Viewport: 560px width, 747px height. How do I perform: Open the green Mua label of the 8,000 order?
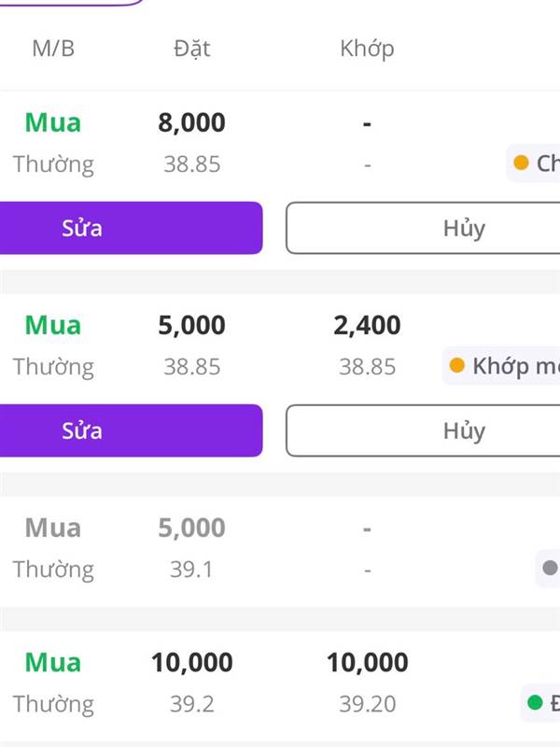pos(53,122)
